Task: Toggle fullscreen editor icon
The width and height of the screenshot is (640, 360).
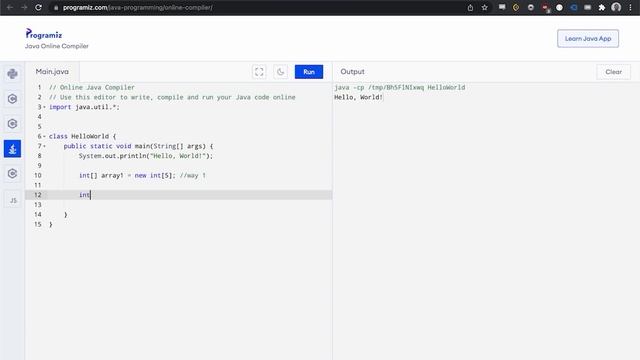Action: [259, 72]
